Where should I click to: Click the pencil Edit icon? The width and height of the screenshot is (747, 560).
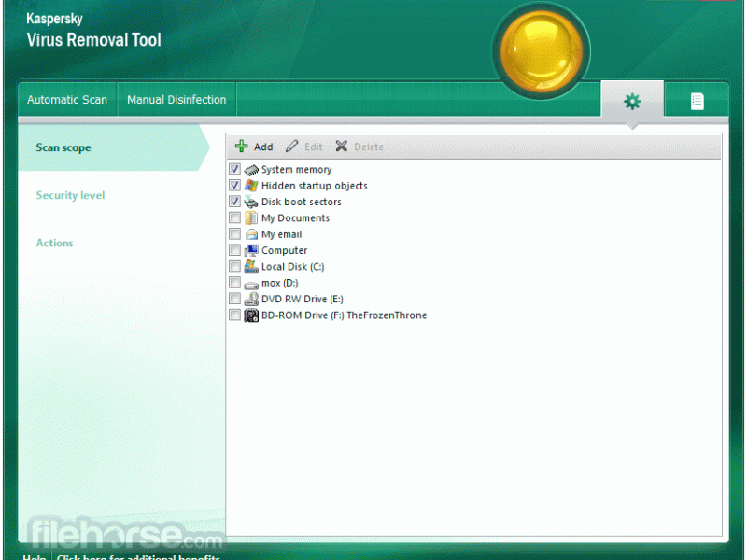(x=291, y=147)
